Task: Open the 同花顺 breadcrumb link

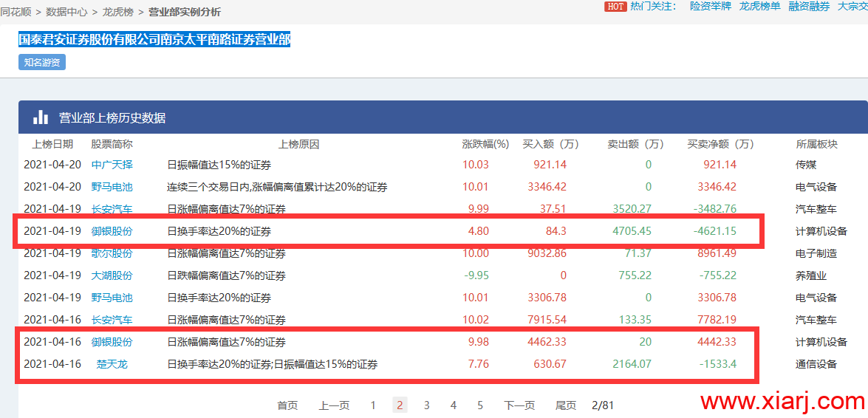Action: coord(14,11)
